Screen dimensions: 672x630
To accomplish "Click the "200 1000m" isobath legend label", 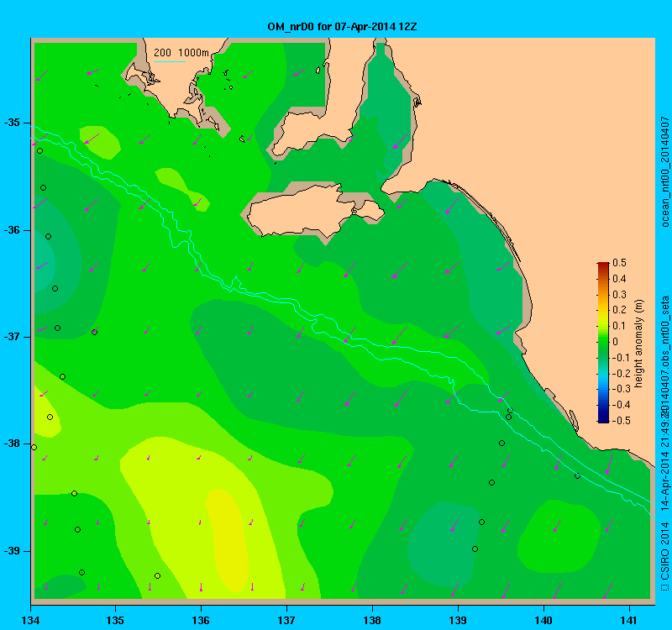I will click(x=181, y=53).
